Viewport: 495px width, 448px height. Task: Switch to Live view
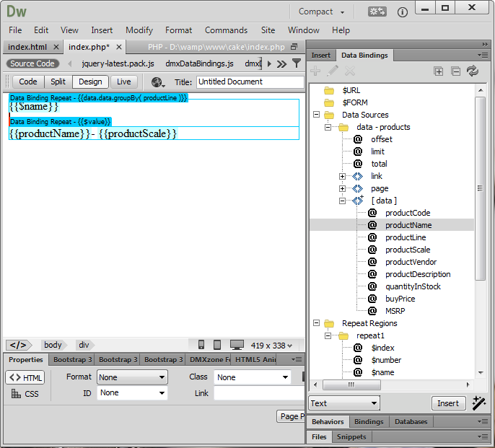click(x=124, y=82)
